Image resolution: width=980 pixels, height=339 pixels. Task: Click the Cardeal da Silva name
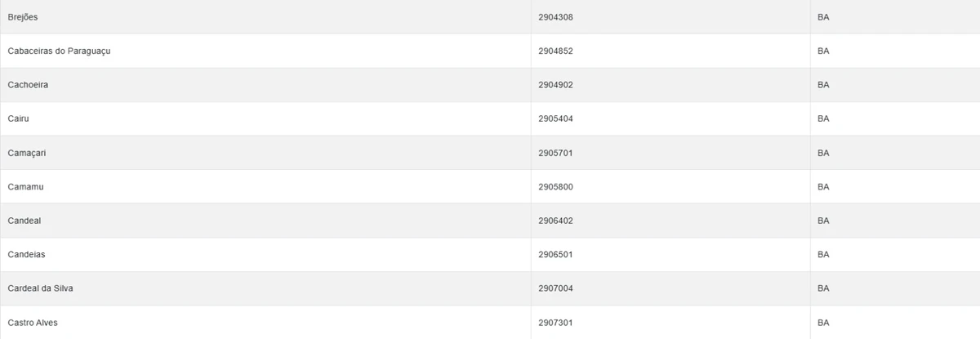(x=41, y=288)
